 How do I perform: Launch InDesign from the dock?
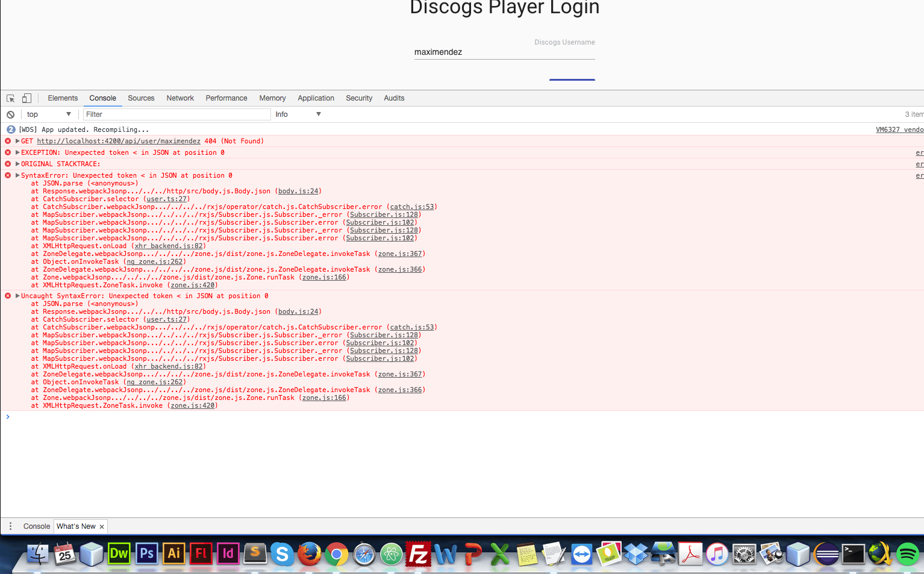coord(228,554)
